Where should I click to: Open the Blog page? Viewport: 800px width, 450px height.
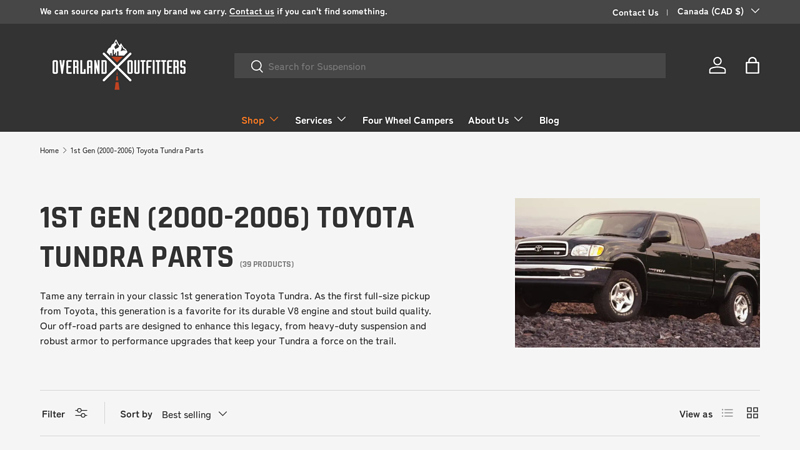click(549, 120)
